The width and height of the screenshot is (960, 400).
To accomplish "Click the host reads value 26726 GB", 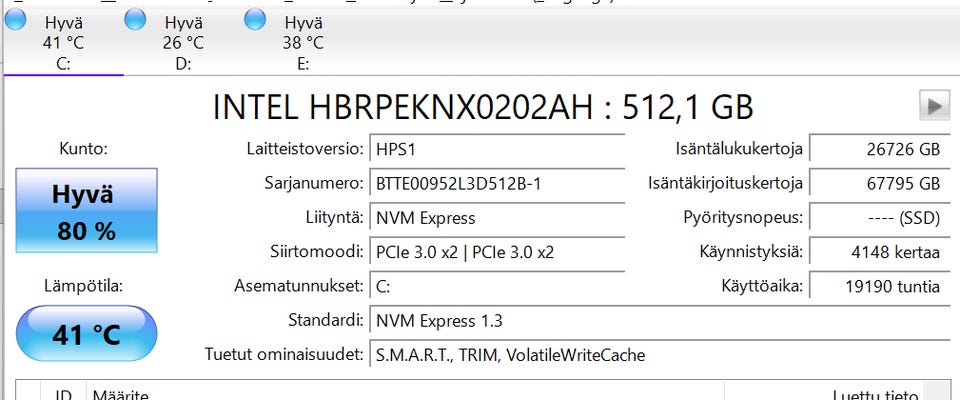I will tap(880, 149).
